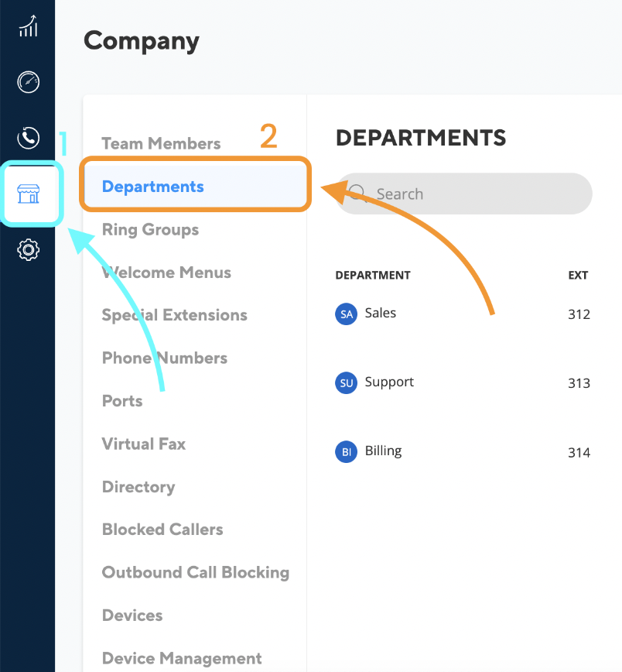This screenshot has width=622, height=672.
Task: Open the call history phone icon
Action: coord(29,138)
